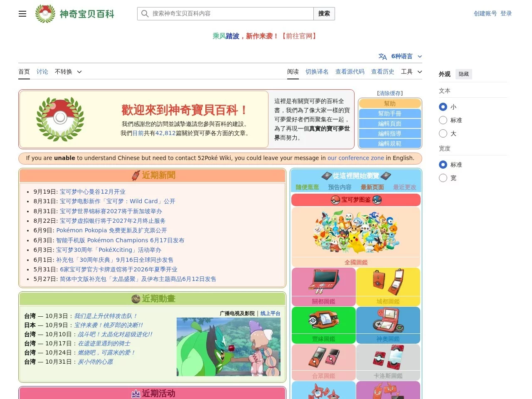
Task: Switch to the 阅读 tab
Action: tap(293, 71)
